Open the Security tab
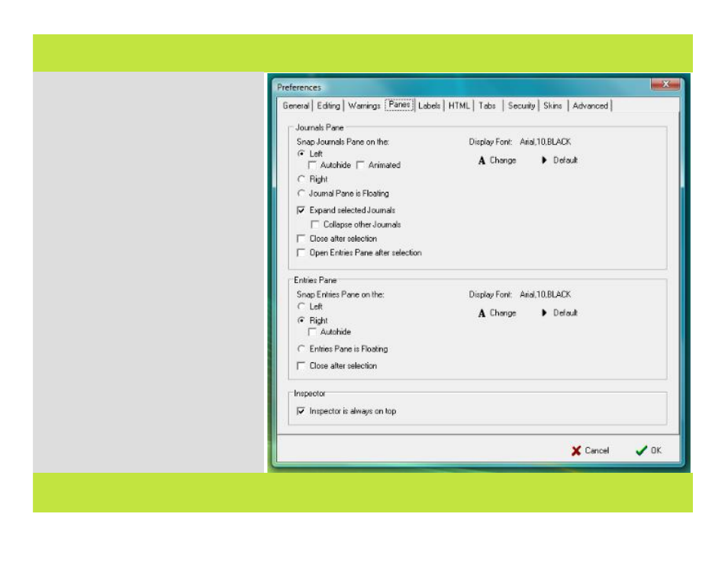This screenshot has width=728, height=562. [x=521, y=106]
